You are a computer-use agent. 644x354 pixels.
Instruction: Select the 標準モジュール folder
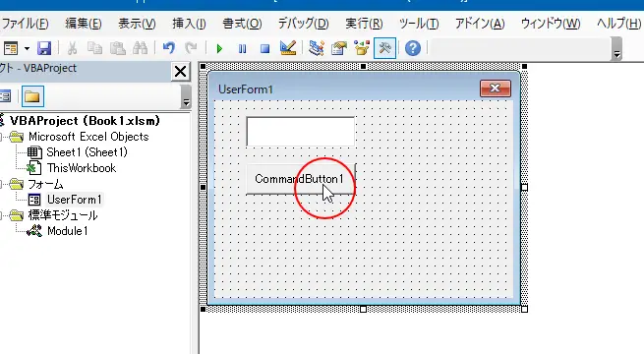tap(63, 215)
